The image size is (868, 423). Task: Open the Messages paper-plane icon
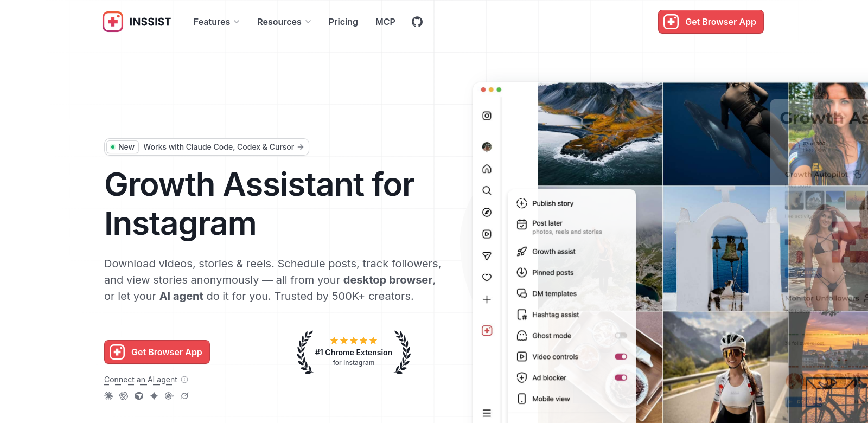click(487, 255)
